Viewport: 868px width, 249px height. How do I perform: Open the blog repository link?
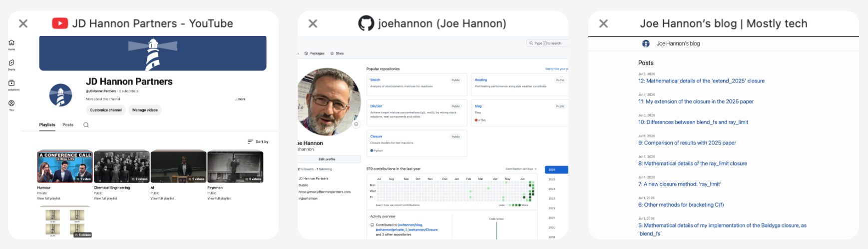click(x=478, y=106)
